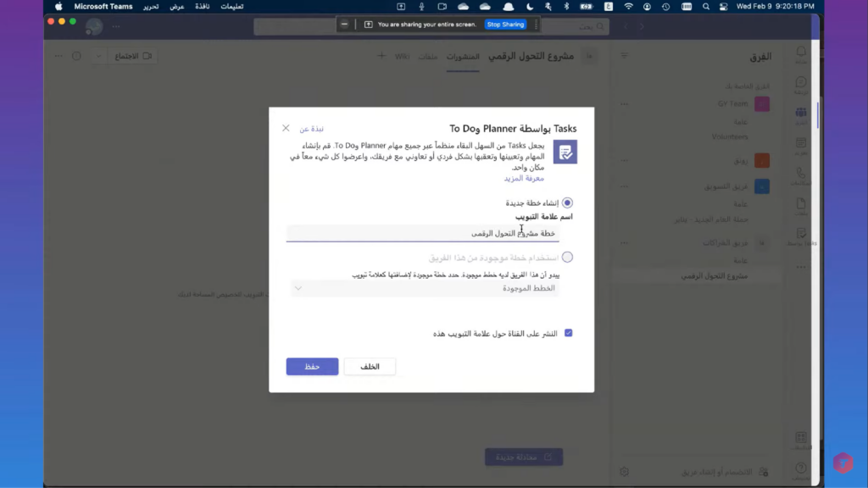Open the macOS date and time clock
Image resolution: width=868 pixels, height=488 pixels.
tap(775, 7)
